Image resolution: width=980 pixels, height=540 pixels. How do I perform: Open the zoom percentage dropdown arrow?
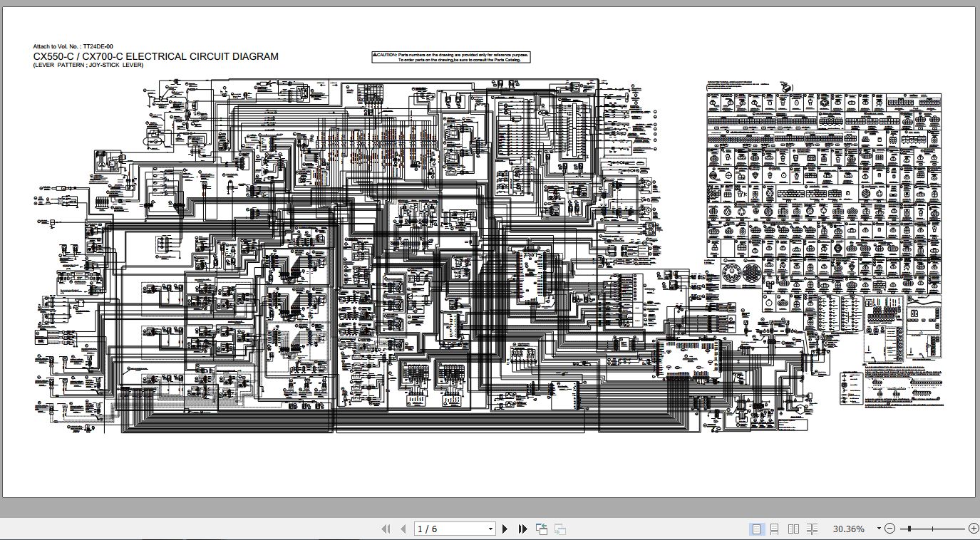tap(879, 529)
